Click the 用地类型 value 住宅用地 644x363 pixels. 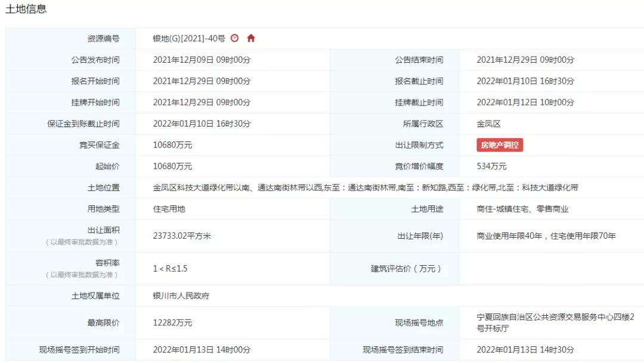(x=169, y=209)
